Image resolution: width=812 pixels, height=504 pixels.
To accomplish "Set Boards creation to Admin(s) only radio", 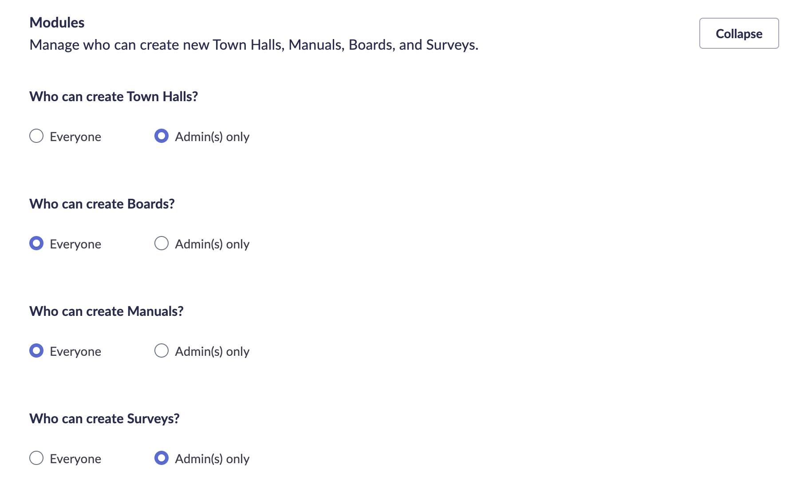I will pyautogui.click(x=162, y=243).
